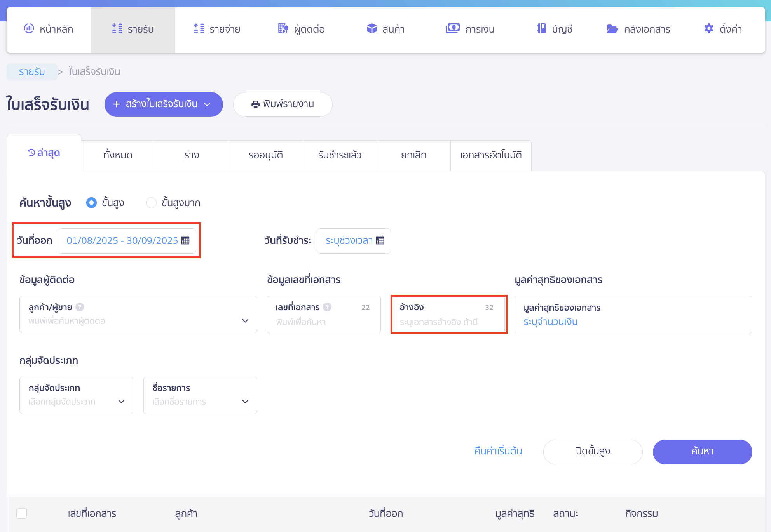Viewport: 771px width, 532px height.
Task: Open the เอกสารอัตโนมัติ tab
Action: (490, 155)
